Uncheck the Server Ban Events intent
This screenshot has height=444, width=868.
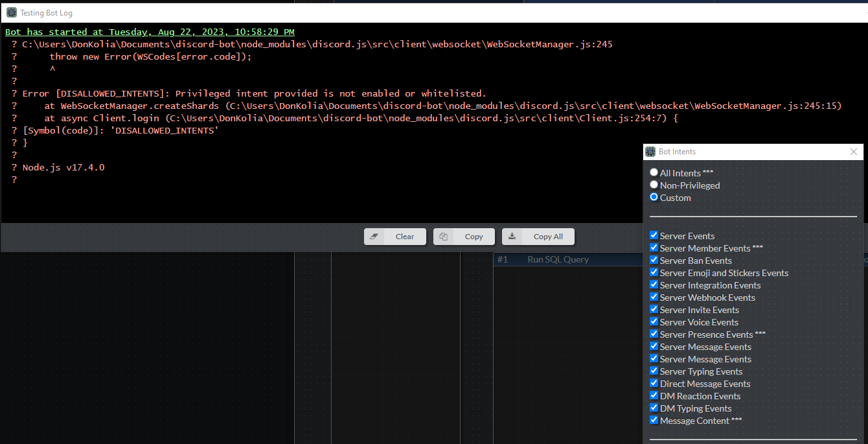(654, 259)
